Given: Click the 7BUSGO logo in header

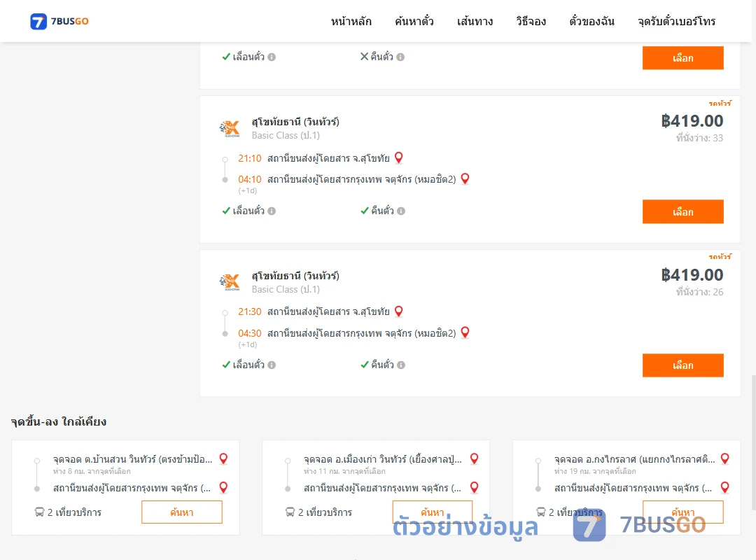Looking at the screenshot, I should [59, 21].
